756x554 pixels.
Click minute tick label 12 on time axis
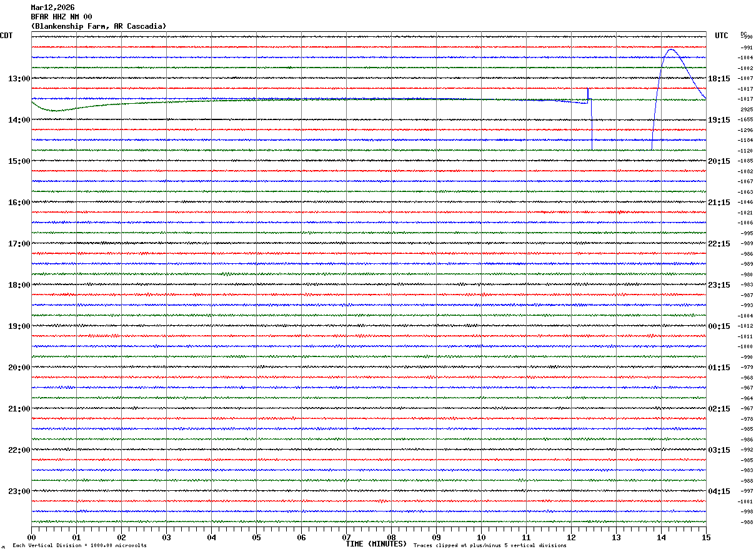[571, 537]
